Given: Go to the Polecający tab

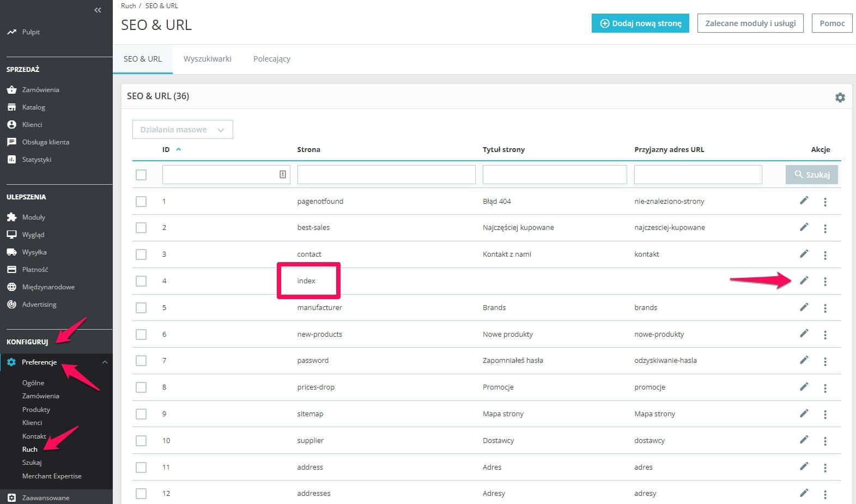Looking at the screenshot, I should [272, 59].
